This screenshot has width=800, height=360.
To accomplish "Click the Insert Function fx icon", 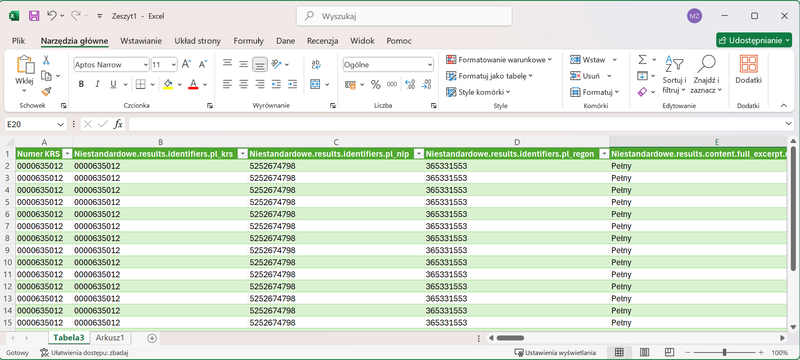I will pos(118,124).
